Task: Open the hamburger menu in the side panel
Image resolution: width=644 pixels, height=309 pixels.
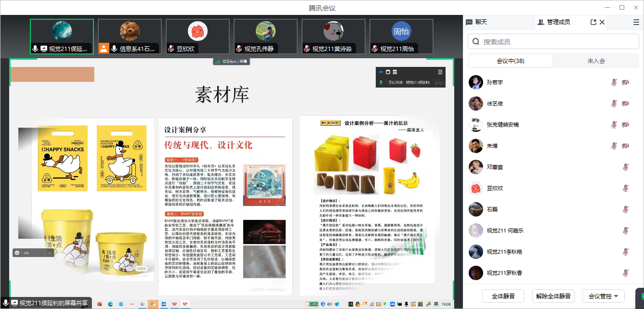Action: pyautogui.click(x=636, y=22)
